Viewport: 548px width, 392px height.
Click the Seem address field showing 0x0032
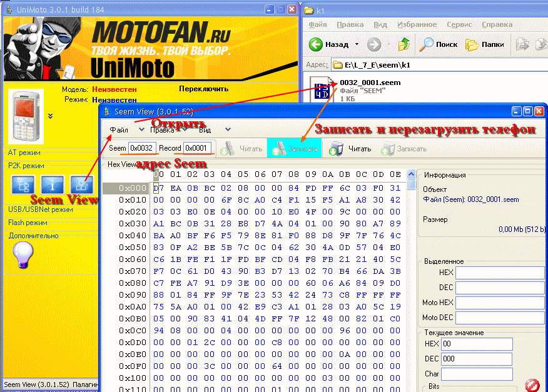(142, 148)
